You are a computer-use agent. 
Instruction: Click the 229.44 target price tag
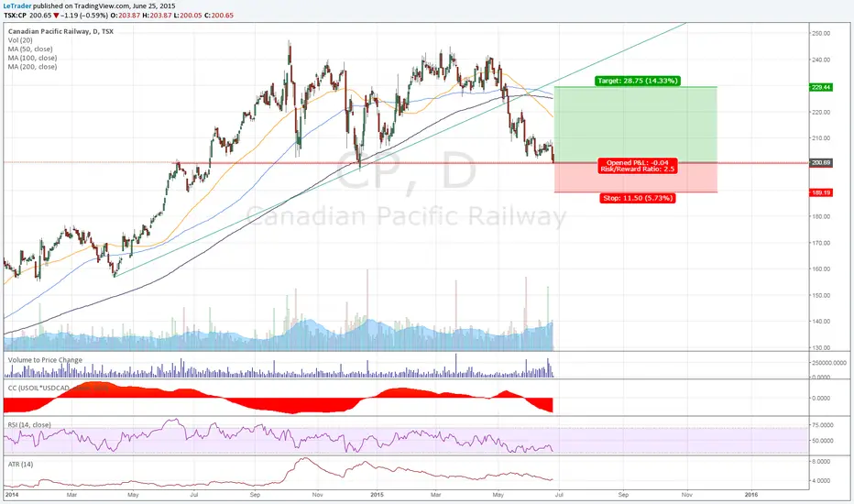pyautogui.click(x=821, y=87)
